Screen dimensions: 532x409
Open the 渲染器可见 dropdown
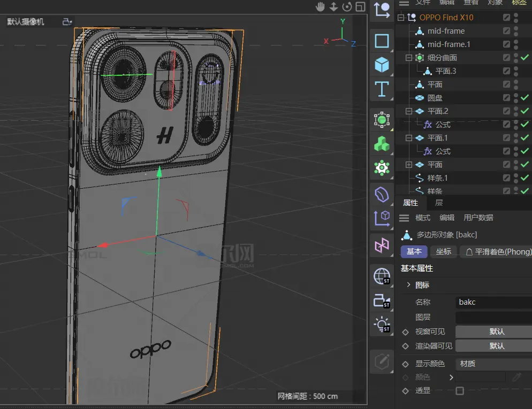(493, 346)
